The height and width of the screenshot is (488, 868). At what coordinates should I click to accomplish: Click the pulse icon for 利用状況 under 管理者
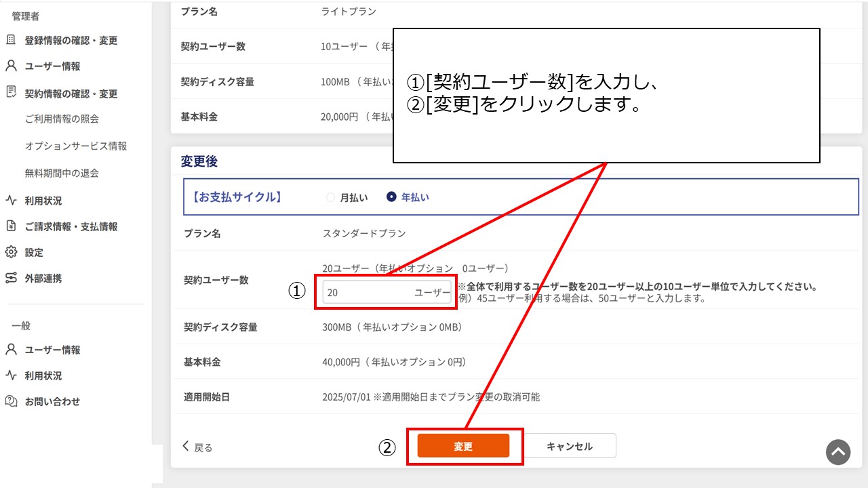click(11, 201)
